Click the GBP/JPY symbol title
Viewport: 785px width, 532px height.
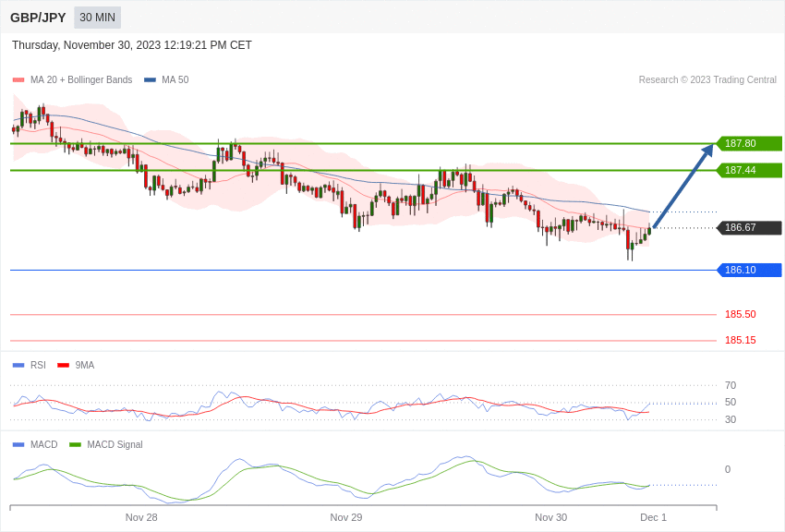(x=38, y=18)
